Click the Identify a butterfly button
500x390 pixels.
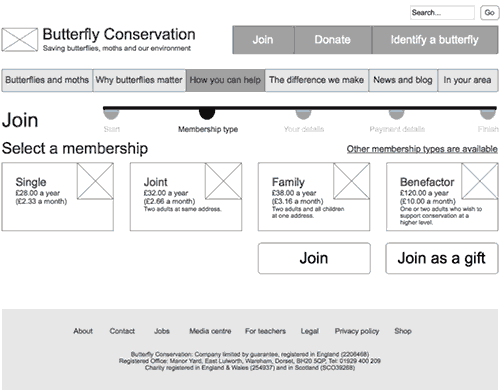coord(435,40)
